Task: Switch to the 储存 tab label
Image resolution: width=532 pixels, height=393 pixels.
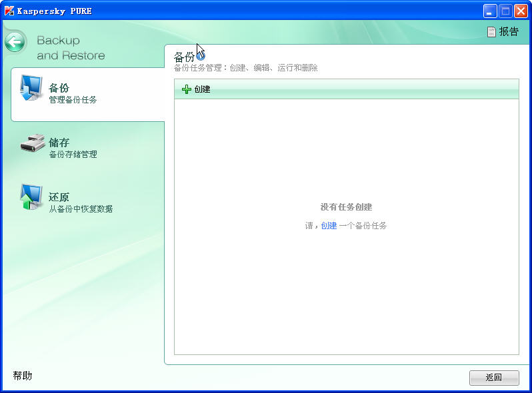Action: pyautogui.click(x=59, y=143)
